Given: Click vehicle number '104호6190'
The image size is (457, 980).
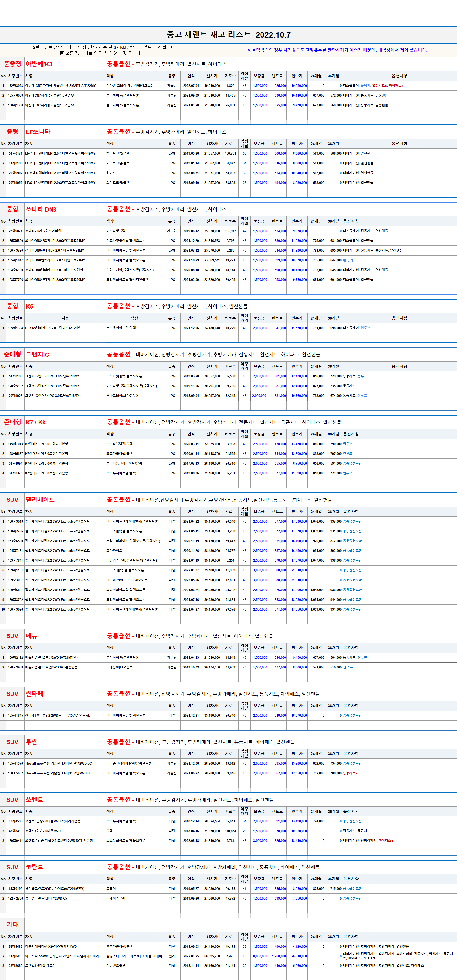Looking at the screenshot, I should [x=15, y=270].
